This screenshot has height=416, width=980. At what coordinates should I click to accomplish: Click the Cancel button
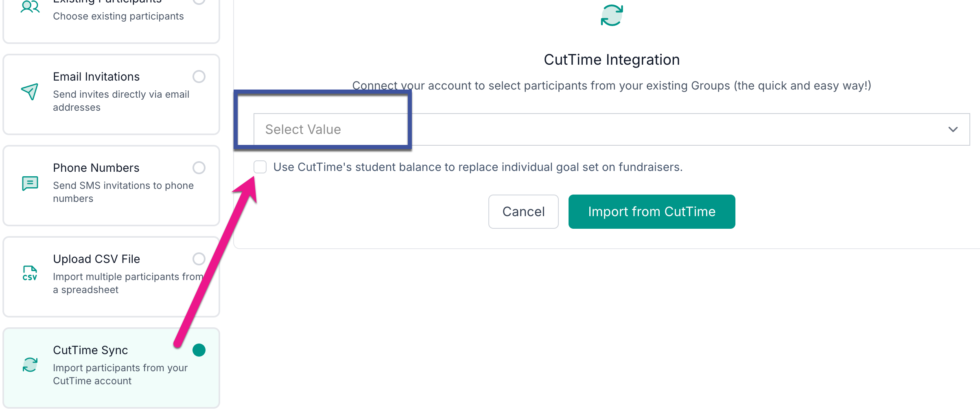point(523,212)
